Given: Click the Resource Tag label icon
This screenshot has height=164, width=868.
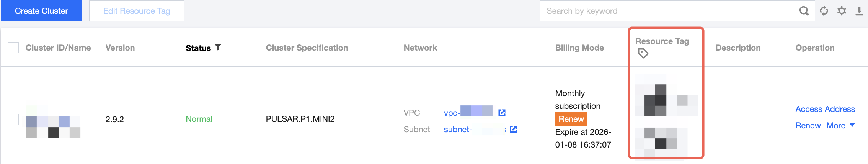Looking at the screenshot, I should click(x=643, y=53).
